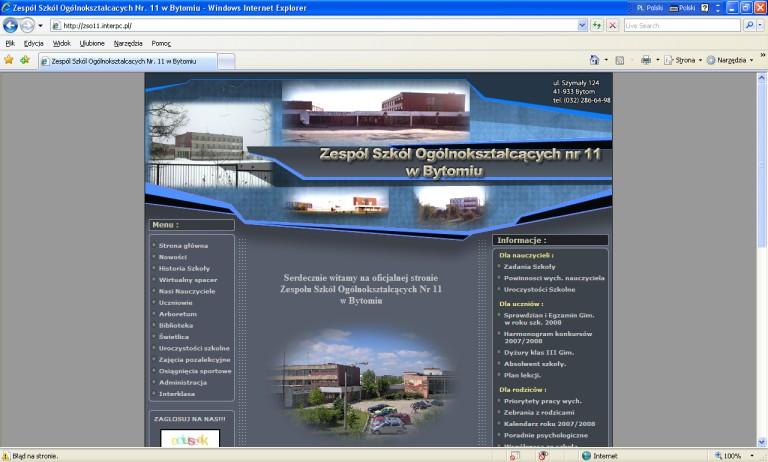Open Poradnie psychologiczne link
Screen dimensions: 768x462
tap(546, 435)
